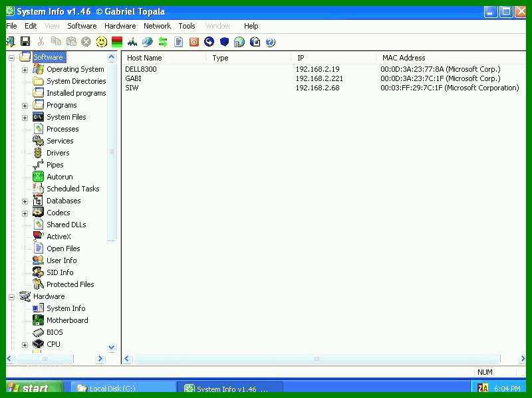Screen dimensions: 532x398
Task: Expand the Databases tree node
Action: (x=25, y=201)
